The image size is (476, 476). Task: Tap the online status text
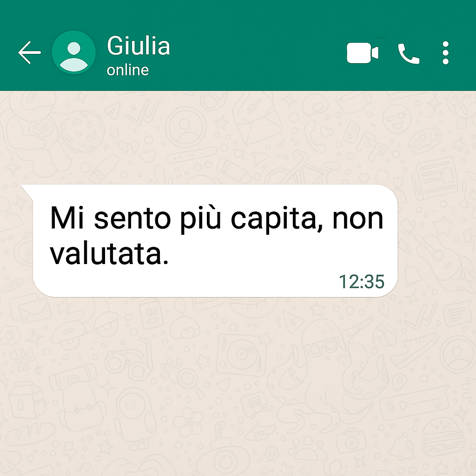click(x=128, y=70)
